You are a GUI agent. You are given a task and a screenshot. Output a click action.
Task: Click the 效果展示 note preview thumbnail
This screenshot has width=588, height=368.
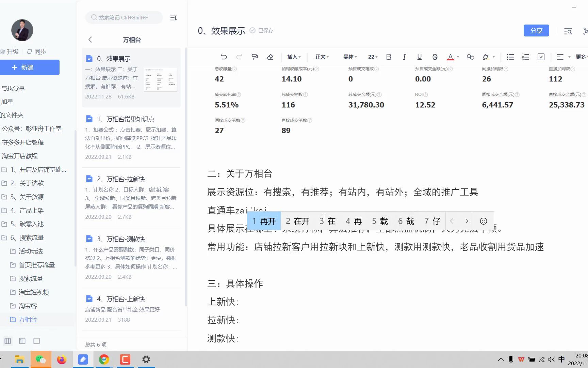[x=161, y=79]
